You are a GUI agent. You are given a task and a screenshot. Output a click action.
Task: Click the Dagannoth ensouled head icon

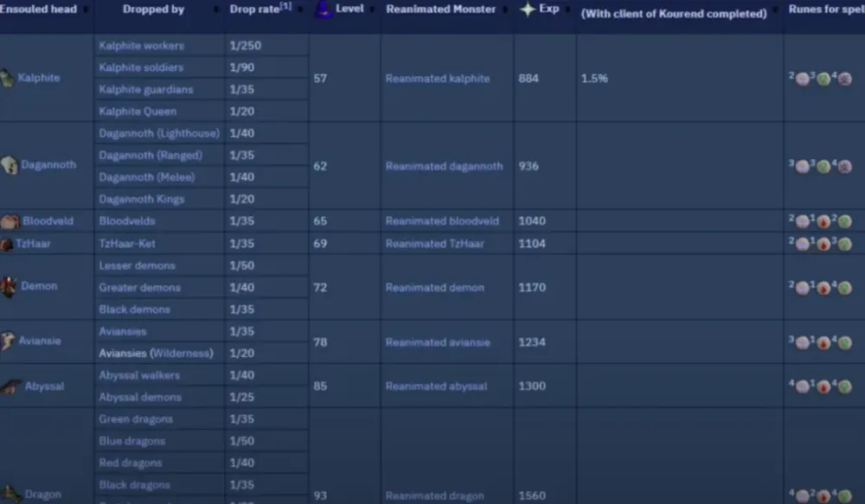tap(9, 165)
